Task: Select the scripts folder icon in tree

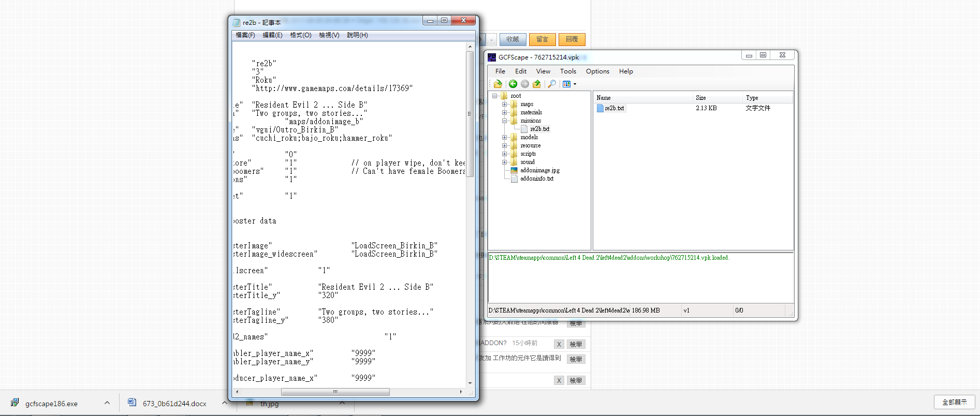Action: pyautogui.click(x=514, y=154)
